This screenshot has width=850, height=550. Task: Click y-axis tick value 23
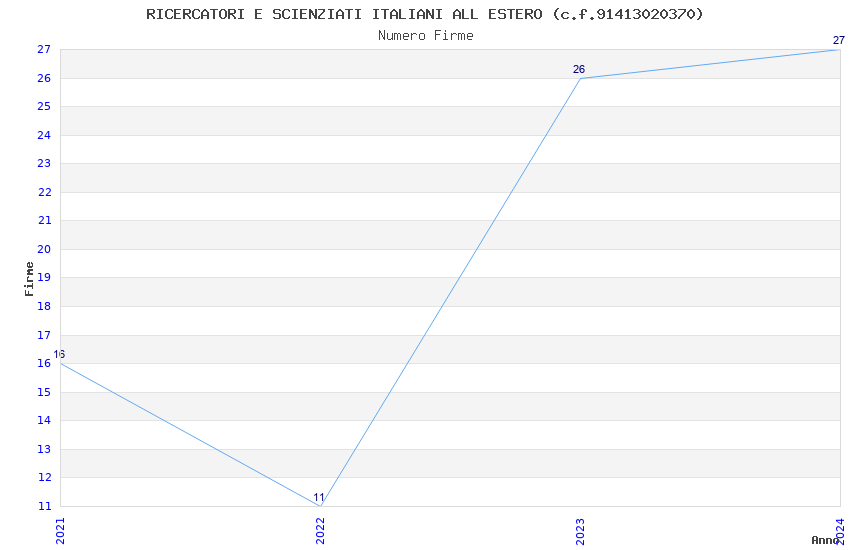pyautogui.click(x=44, y=164)
